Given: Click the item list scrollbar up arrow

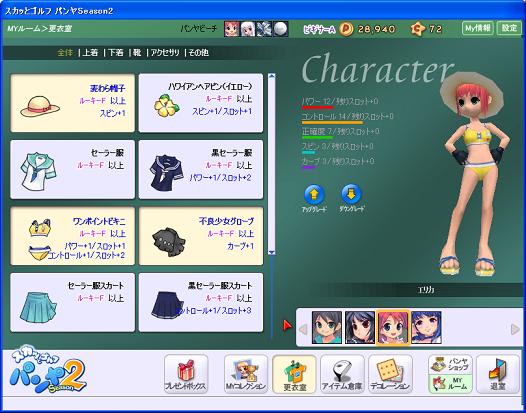Looking at the screenshot, I should [272, 77].
